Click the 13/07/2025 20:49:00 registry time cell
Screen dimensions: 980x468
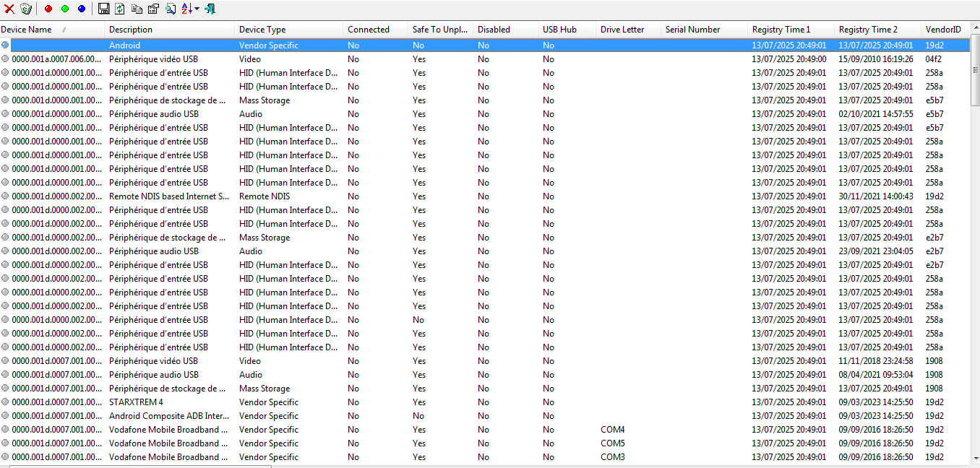pyautogui.click(x=789, y=59)
